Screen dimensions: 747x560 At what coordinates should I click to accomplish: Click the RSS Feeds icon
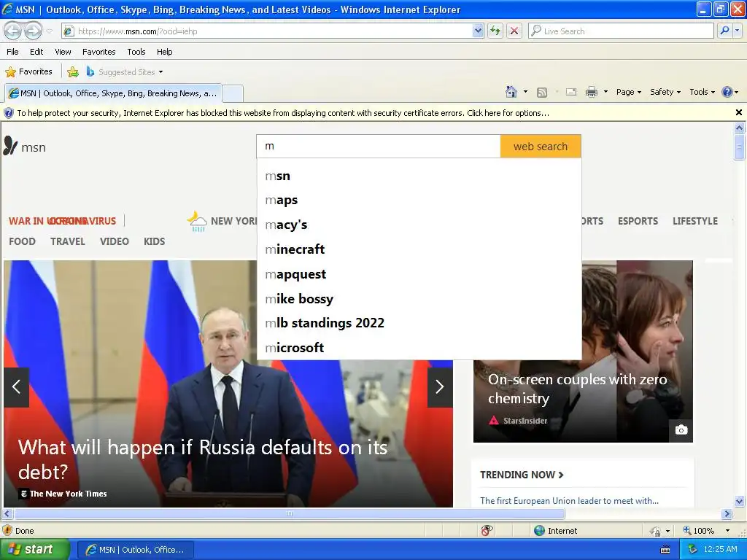(x=542, y=93)
